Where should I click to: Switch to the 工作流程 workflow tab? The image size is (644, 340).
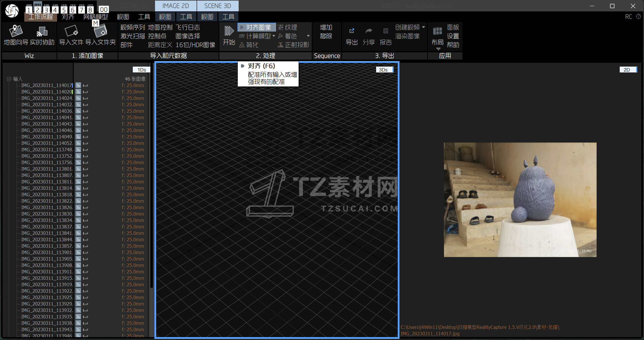(41, 17)
